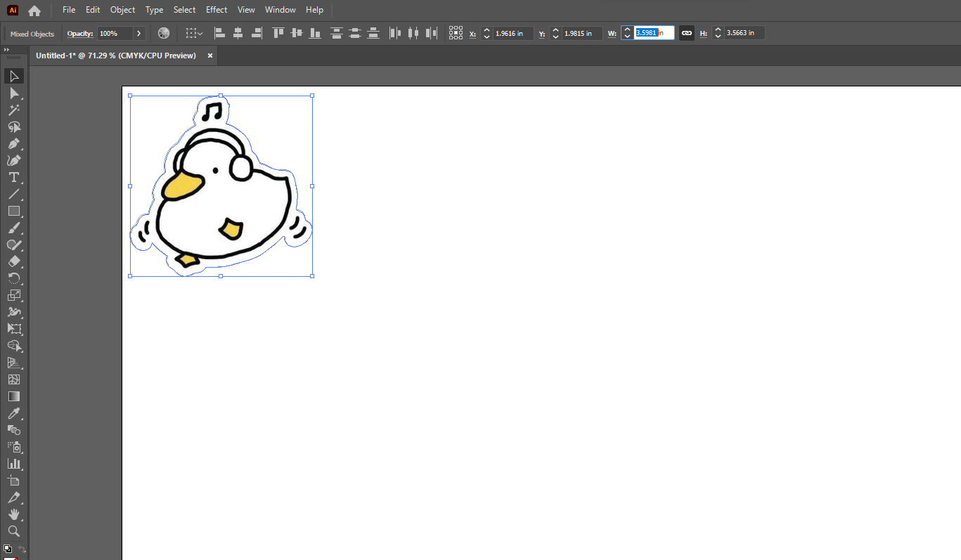Open the Effect menu
The width and height of the screenshot is (961, 560).
tap(217, 10)
